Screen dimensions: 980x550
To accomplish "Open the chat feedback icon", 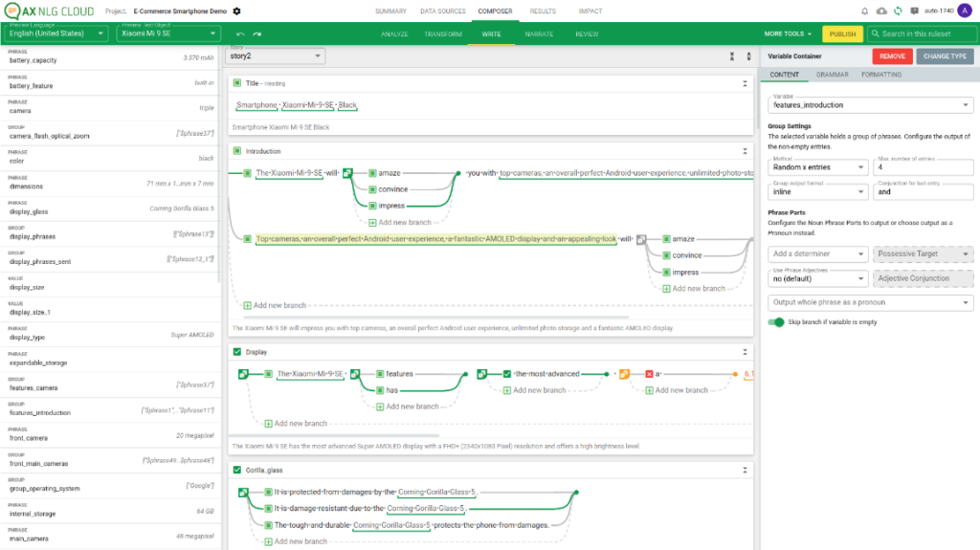I will tap(914, 11).
